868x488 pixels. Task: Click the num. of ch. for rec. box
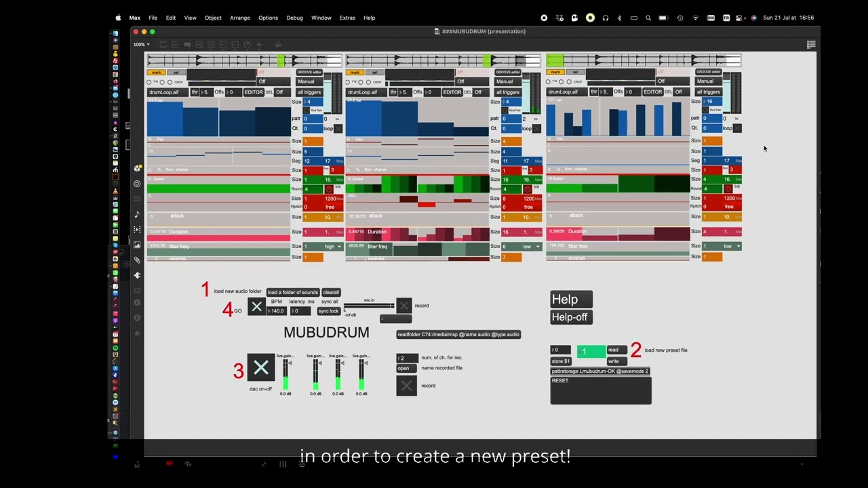[406, 358]
